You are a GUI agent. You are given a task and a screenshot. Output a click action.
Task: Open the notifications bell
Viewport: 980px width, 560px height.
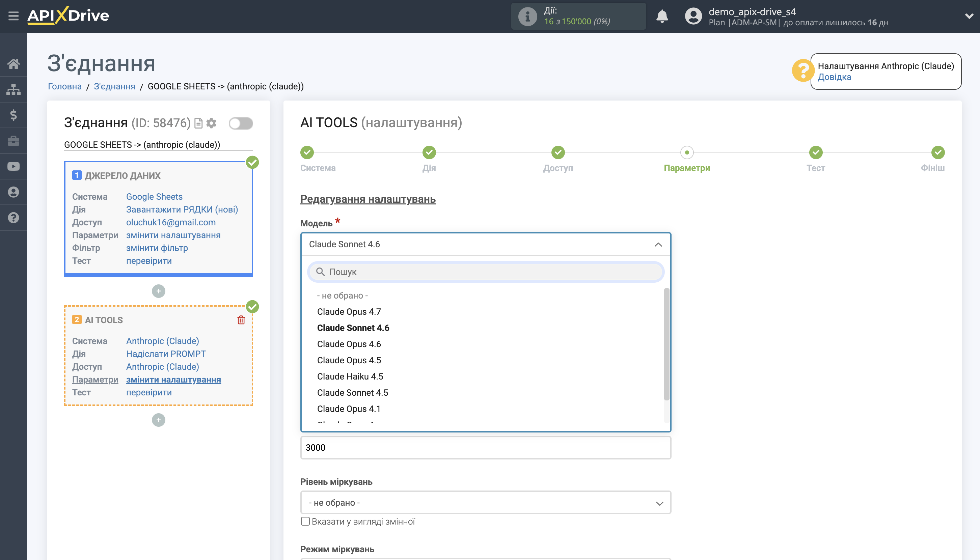662,16
